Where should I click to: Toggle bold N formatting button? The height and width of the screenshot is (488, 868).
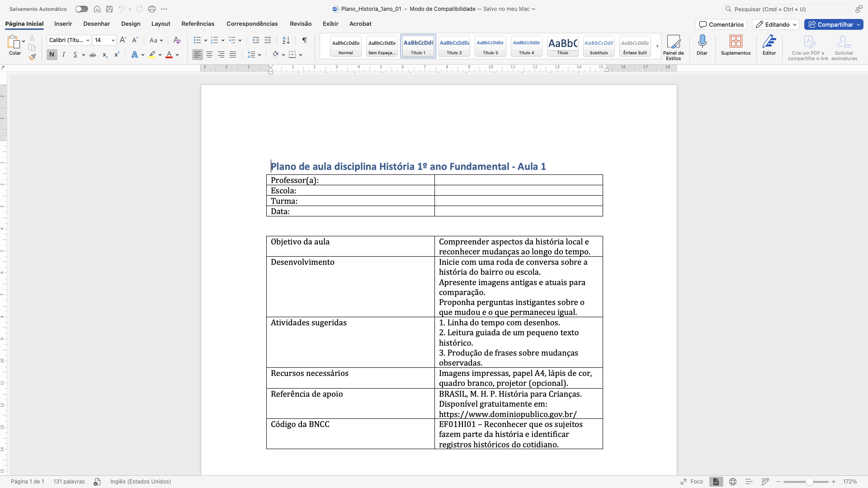click(52, 55)
